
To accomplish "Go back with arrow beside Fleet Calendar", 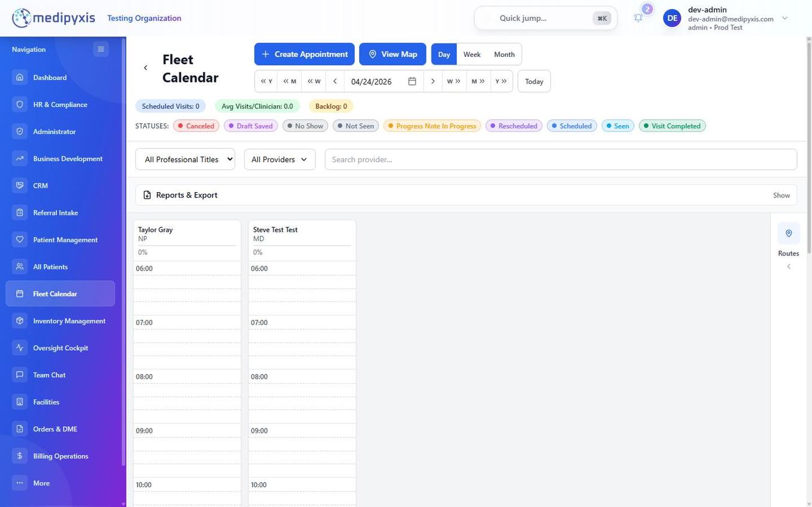I will point(146,68).
